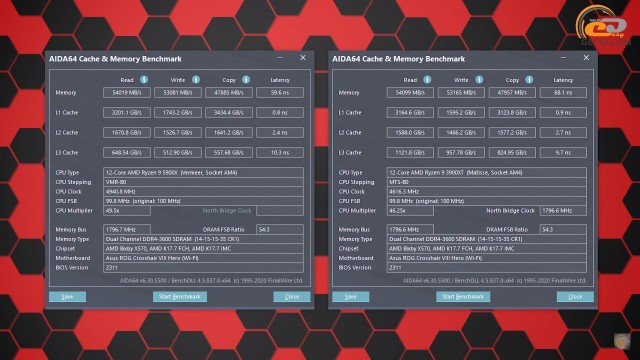Screen dimensions: 640x360
Task: Select Memory Read value 54019 MB/s
Action: (x=127, y=93)
